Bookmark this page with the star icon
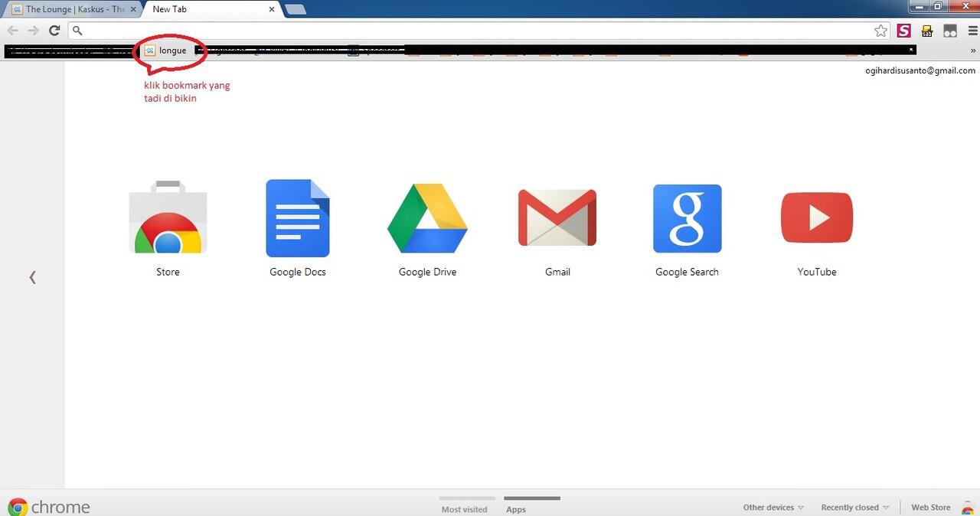980x516 pixels. (880, 31)
